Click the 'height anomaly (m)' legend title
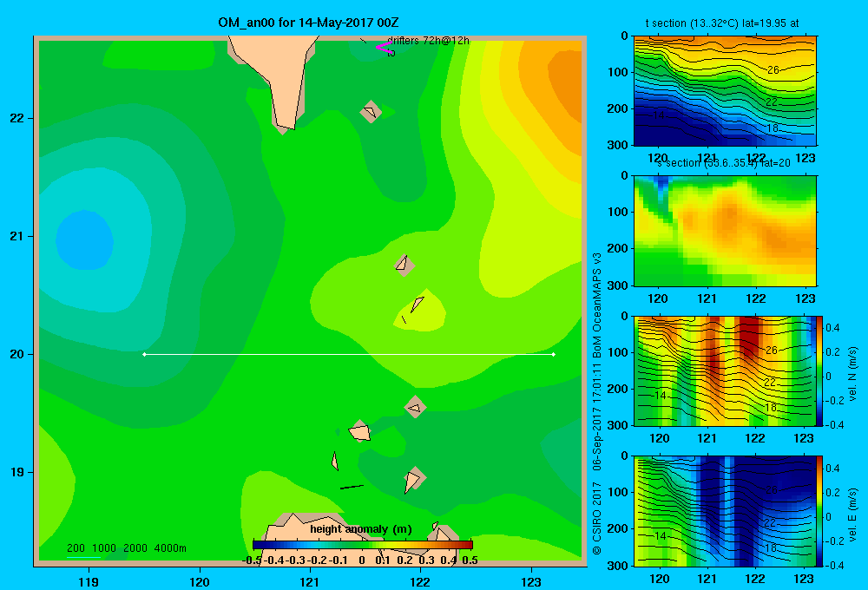The width and height of the screenshot is (868, 590). [361, 529]
